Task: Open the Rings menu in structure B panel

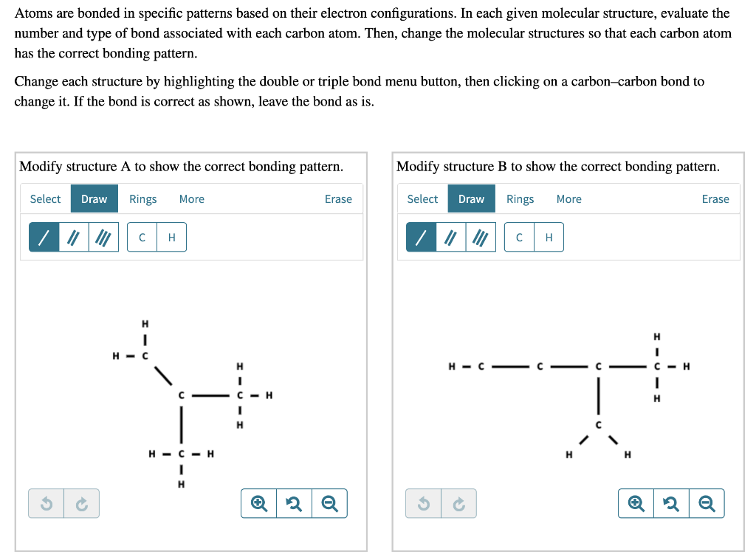Action: pos(520,198)
